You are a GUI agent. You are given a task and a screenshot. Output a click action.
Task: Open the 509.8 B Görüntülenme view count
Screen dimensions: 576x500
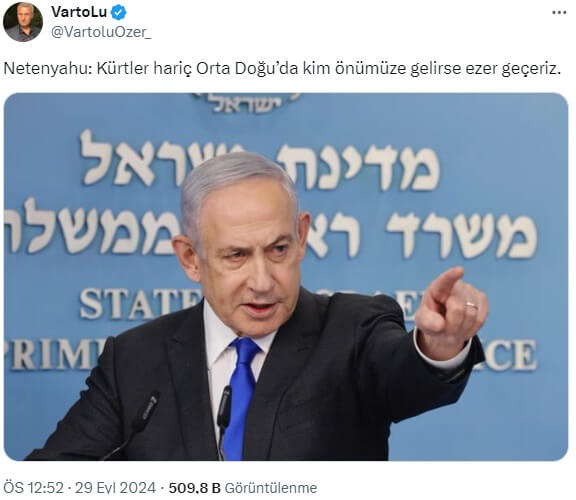(x=243, y=488)
